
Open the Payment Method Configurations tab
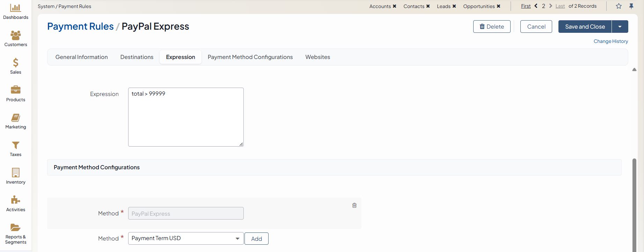[x=250, y=57]
